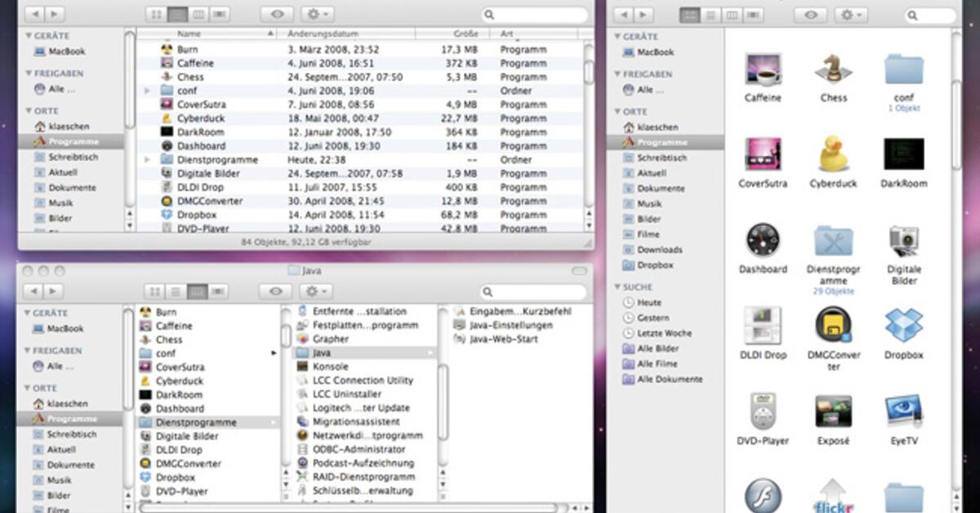The height and width of the screenshot is (513, 980).
Task: Switch to Cover Flow view
Action: tap(219, 14)
